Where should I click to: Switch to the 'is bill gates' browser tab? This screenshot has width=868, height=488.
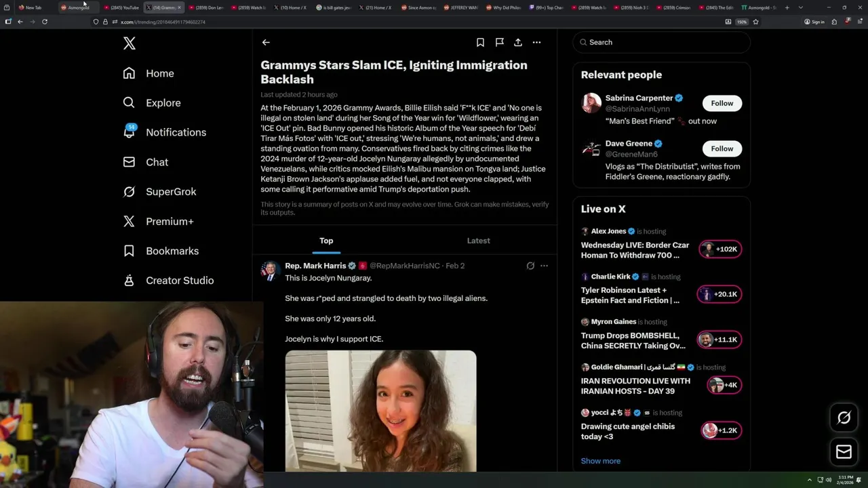tap(334, 7)
